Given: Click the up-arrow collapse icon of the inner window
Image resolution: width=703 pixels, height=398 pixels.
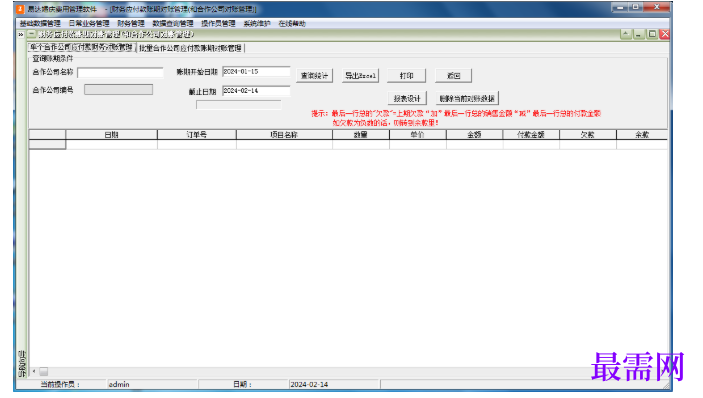Looking at the screenshot, I should pos(626,34).
